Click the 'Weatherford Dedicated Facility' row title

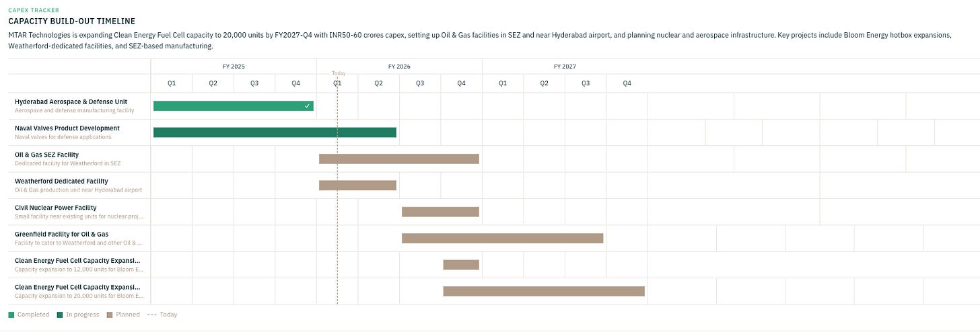pyautogui.click(x=61, y=181)
